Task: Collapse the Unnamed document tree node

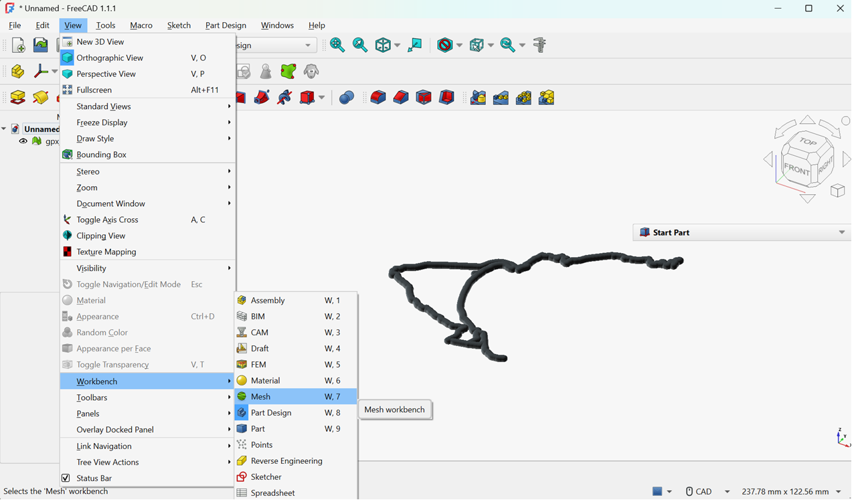Action: click(x=5, y=129)
